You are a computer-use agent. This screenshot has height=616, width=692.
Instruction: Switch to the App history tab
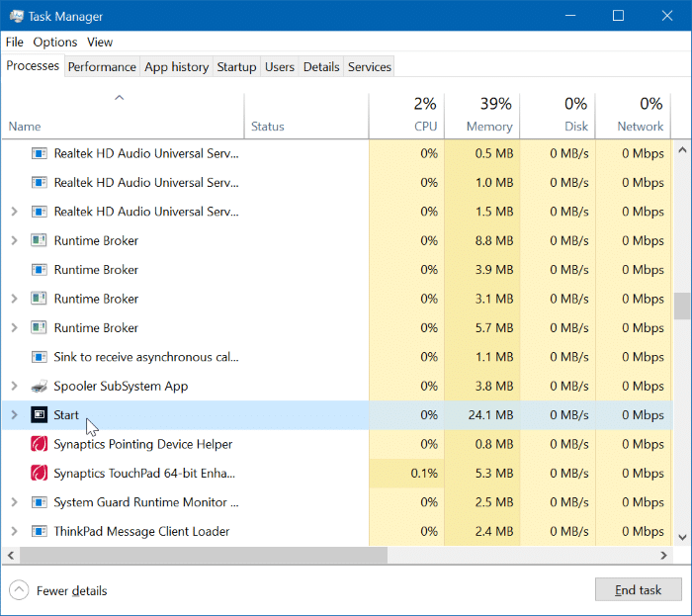coord(177,67)
